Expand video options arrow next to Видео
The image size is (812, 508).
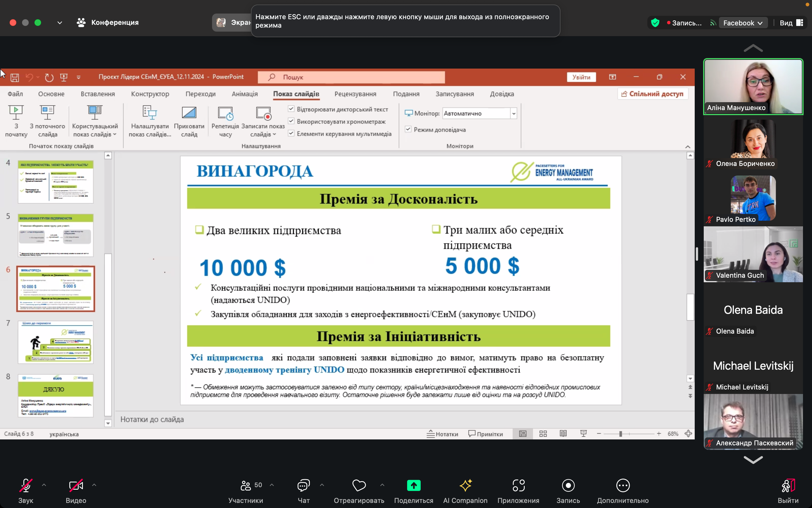[x=94, y=485]
